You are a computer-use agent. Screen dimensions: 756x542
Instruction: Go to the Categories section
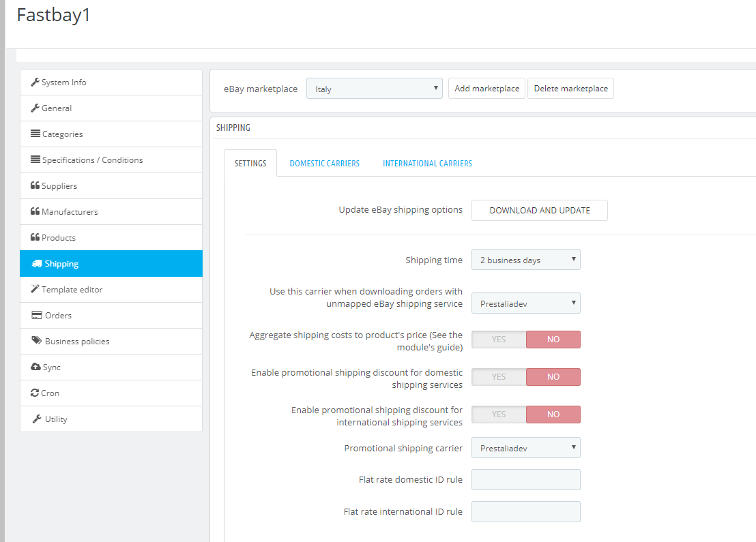tap(111, 134)
